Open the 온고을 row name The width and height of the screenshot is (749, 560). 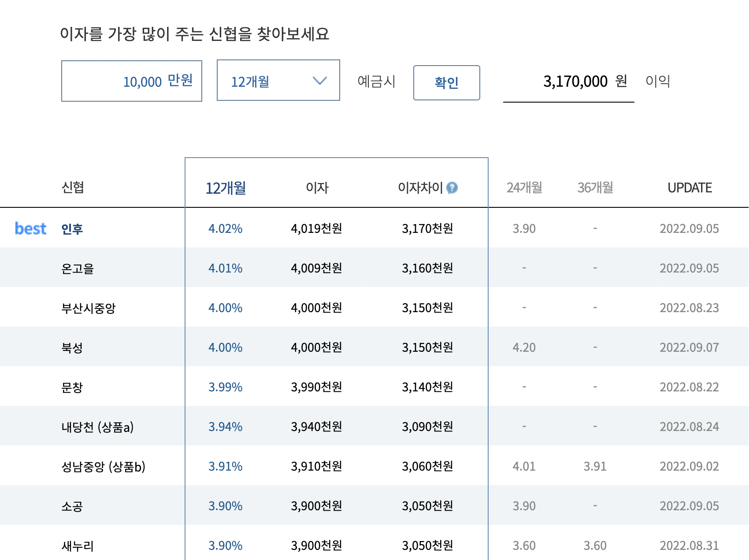78,269
